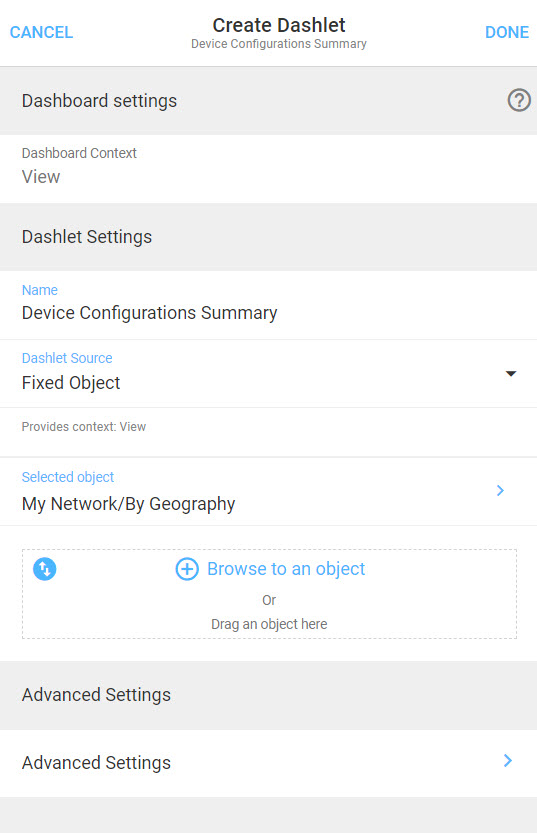Open the Advanced Settings row
Image resolution: width=537 pixels, height=833 pixels.
coord(268,763)
